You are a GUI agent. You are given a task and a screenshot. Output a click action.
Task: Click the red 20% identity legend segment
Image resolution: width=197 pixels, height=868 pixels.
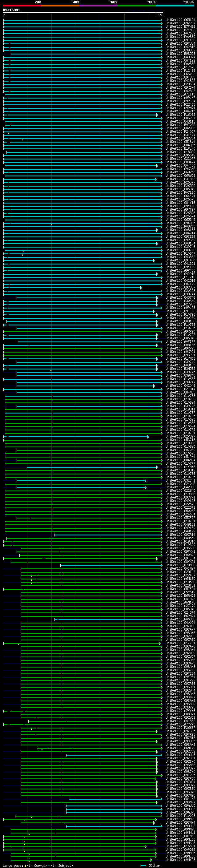coord(22,6)
